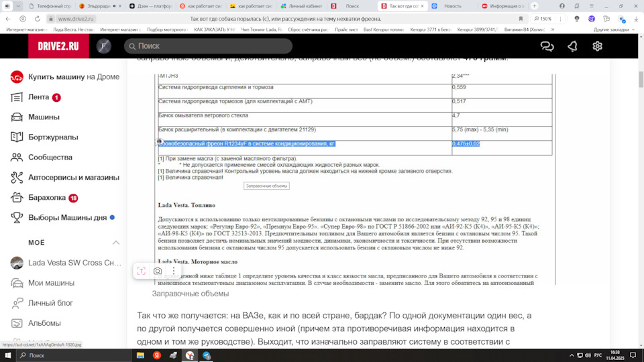This screenshot has height=362, width=644.
Task: Click the user profile avatar in header
Action: click(x=104, y=46)
